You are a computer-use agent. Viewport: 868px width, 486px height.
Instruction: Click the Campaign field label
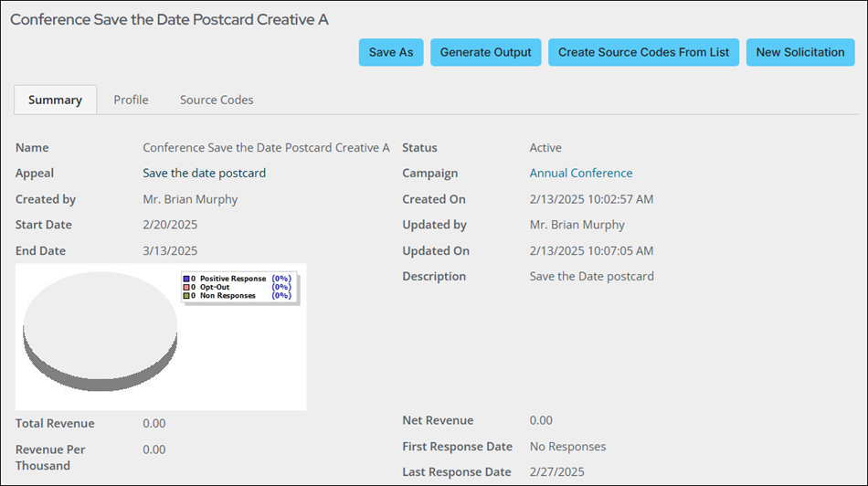pyautogui.click(x=430, y=173)
